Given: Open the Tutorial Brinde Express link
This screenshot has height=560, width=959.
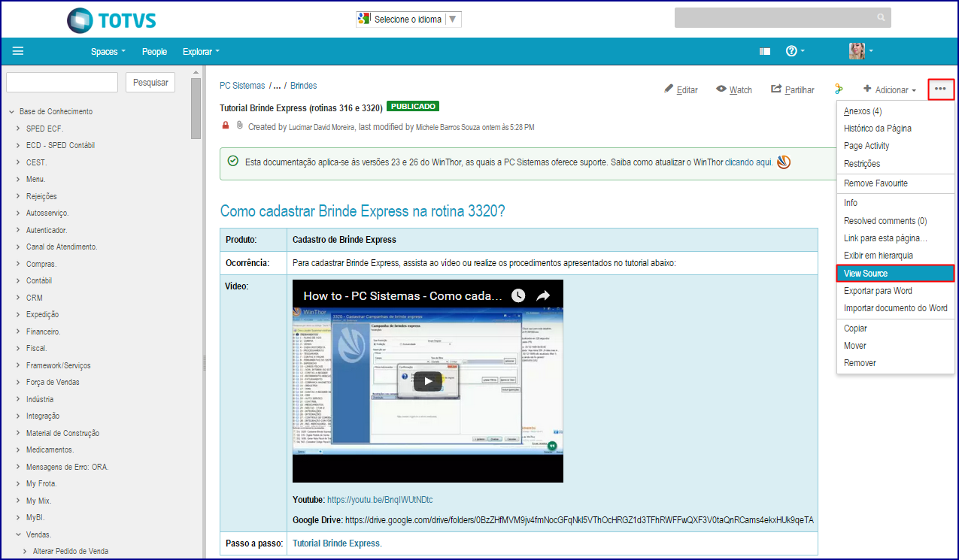Looking at the screenshot, I should [337, 543].
